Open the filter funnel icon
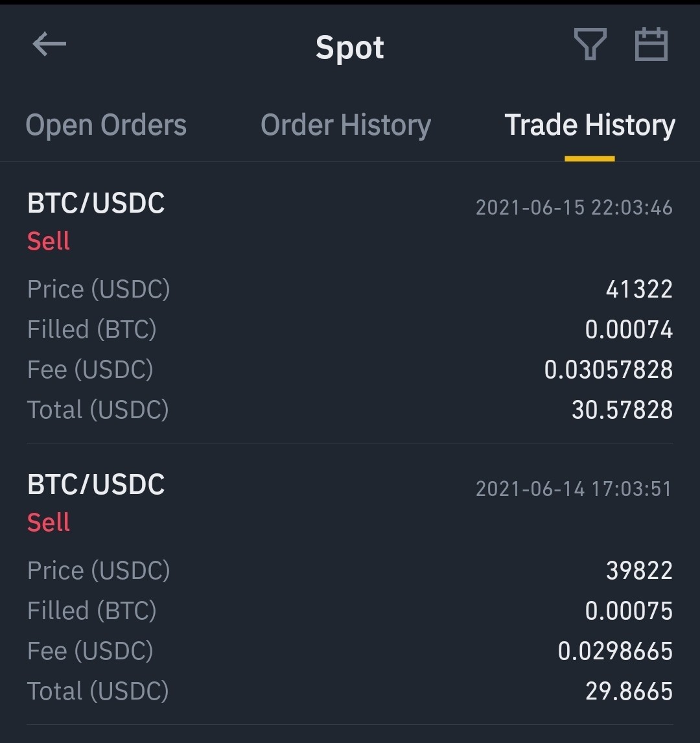Screen dimensions: 700x743 (590, 44)
